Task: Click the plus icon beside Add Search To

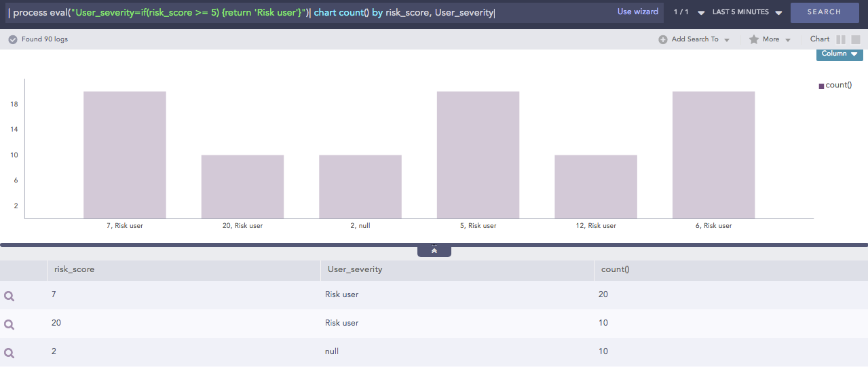Action: pos(663,39)
